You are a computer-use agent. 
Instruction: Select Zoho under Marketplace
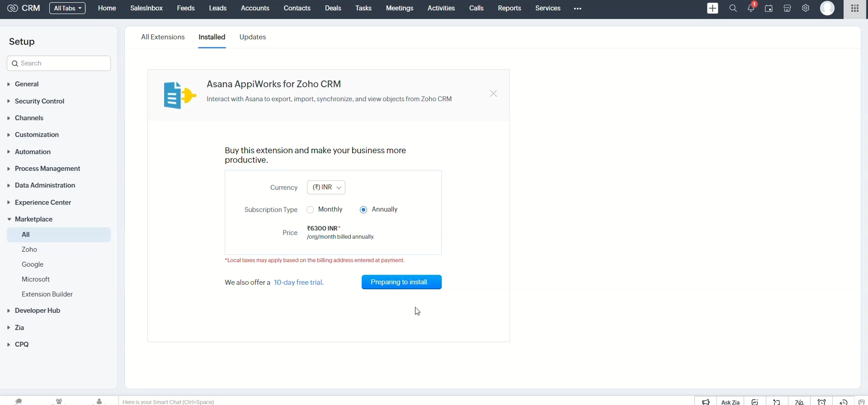point(29,250)
